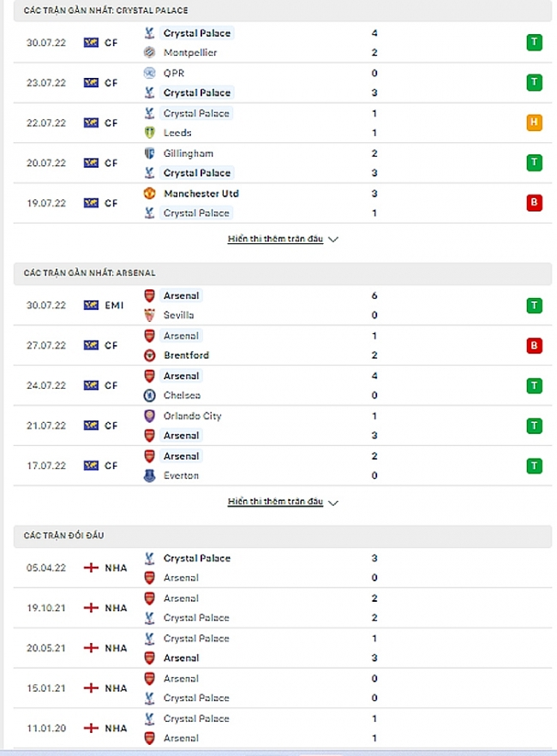Image resolution: width=557 pixels, height=756 pixels.
Task: Click the Chelsea club crest icon
Action: [x=149, y=396]
